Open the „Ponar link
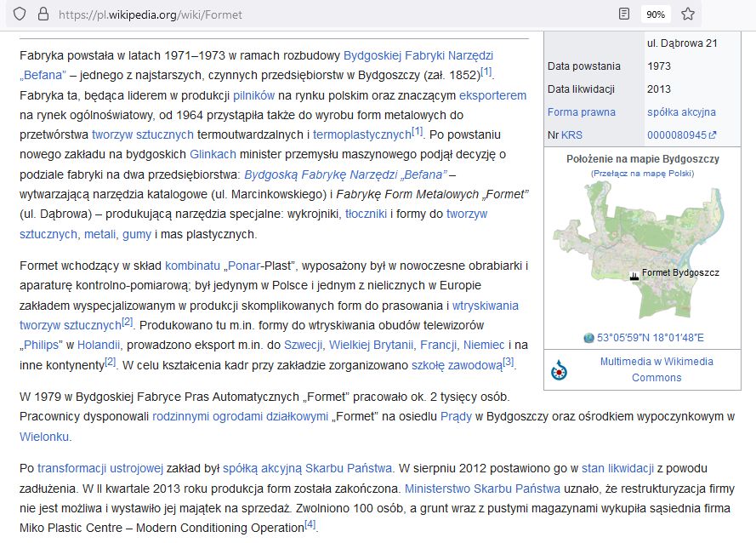This screenshot has height=543, width=756. (242, 266)
